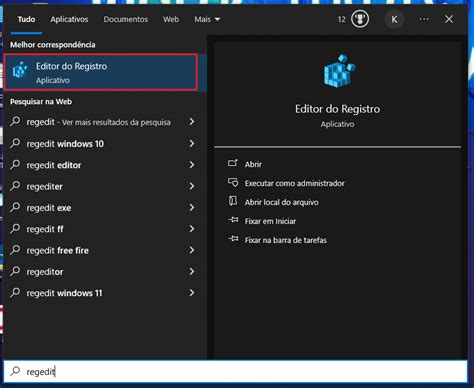474x388 pixels.
Task: Click the 'Melhor correspondência' heading
Action: click(53, 45)
